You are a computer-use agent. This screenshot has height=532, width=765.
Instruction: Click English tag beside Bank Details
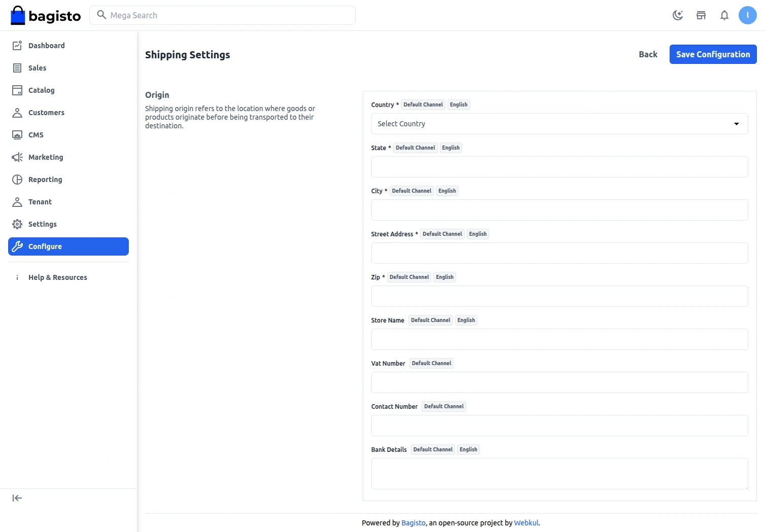coord(468,449)
